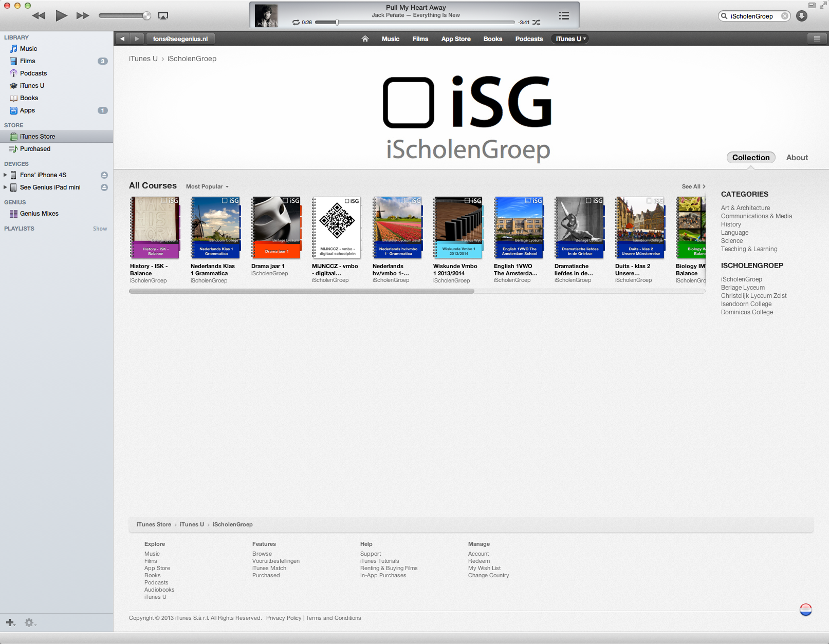Open the MIJNCCZ QR code course cover
This screenshot has height=644, width=829.
[337, 228]
